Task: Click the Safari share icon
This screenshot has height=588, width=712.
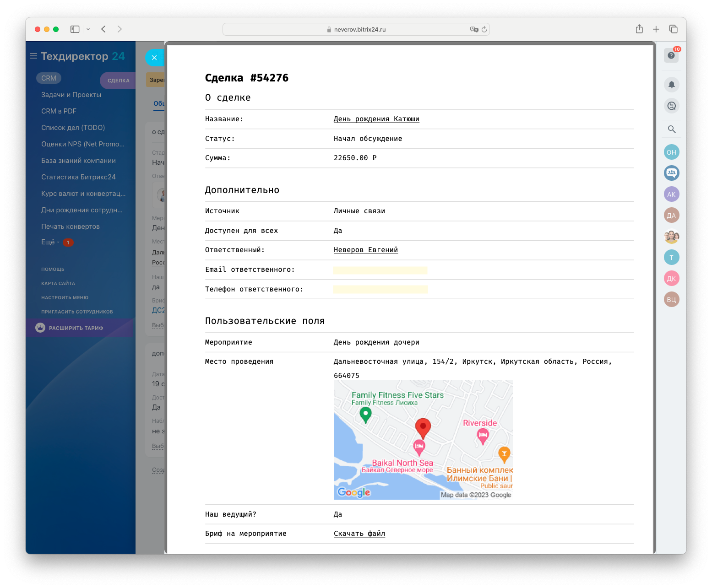Action: [x=639, y=29]
